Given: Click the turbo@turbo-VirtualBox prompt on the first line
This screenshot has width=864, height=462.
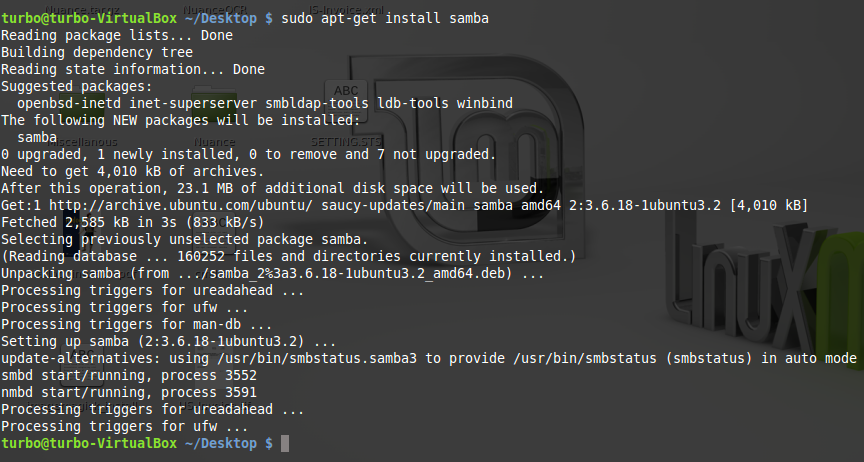Looking at the screenshot, I should (89, 18).
